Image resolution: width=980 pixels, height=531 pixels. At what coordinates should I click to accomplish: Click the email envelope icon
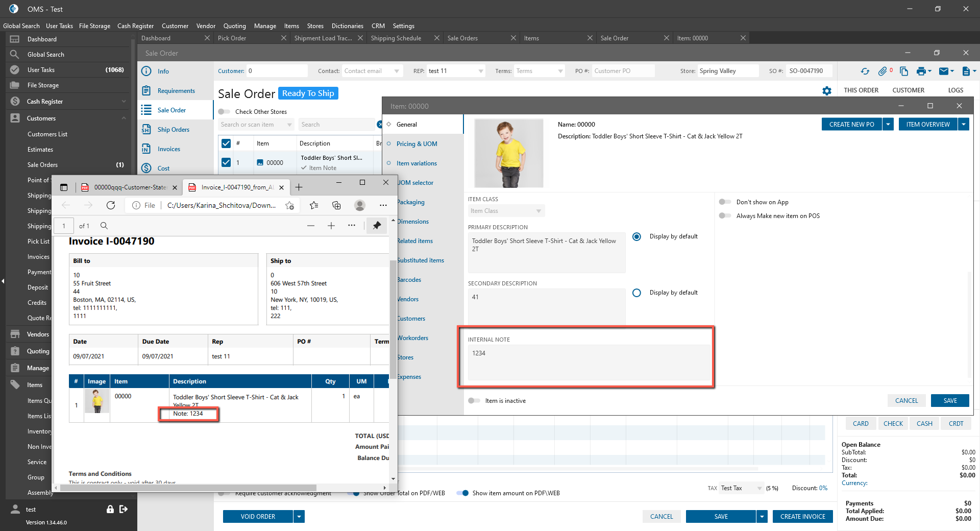[x=944, y=71]
